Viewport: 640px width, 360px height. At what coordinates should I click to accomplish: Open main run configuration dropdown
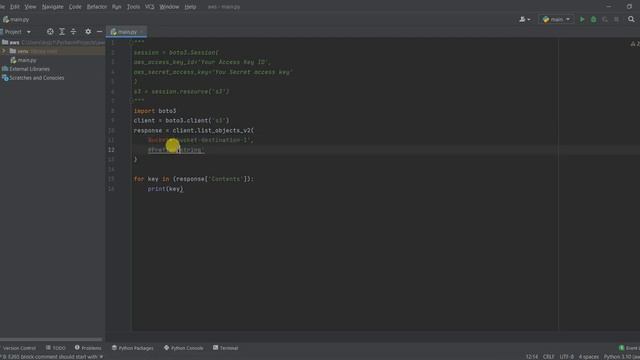(556, 19)
